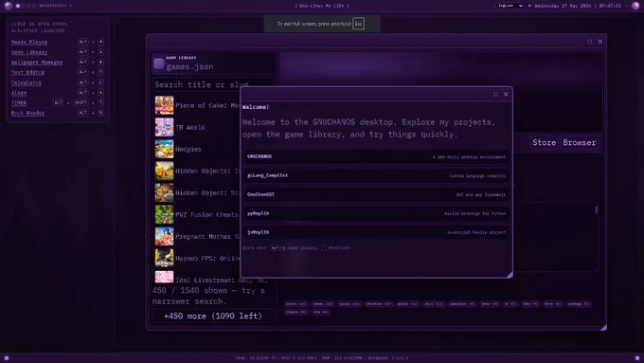Select Idol Livestream game thumbnail
The height and width of the screenshot is (363, 644).
pyautogui.click(x=164, y=277)
